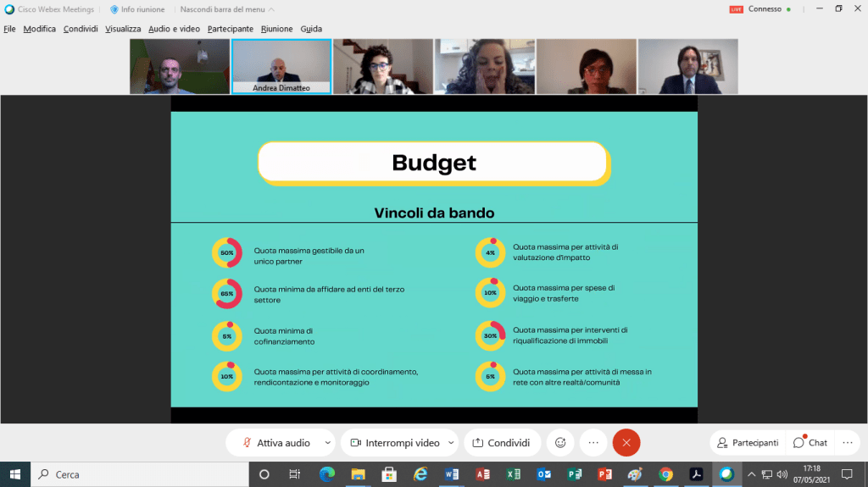The image size is (868, 487).
Task: Launch Microsoft Word from the taskbar
Action: [451, 474]
